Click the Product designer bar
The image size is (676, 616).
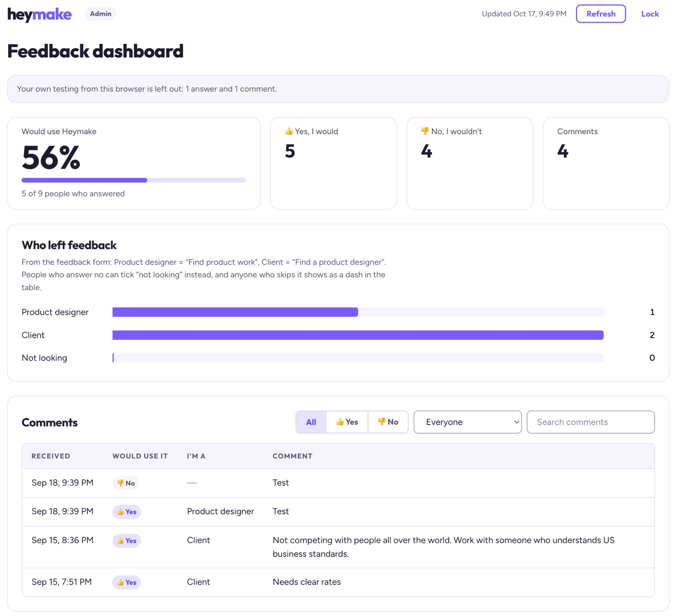pos(358,312)
